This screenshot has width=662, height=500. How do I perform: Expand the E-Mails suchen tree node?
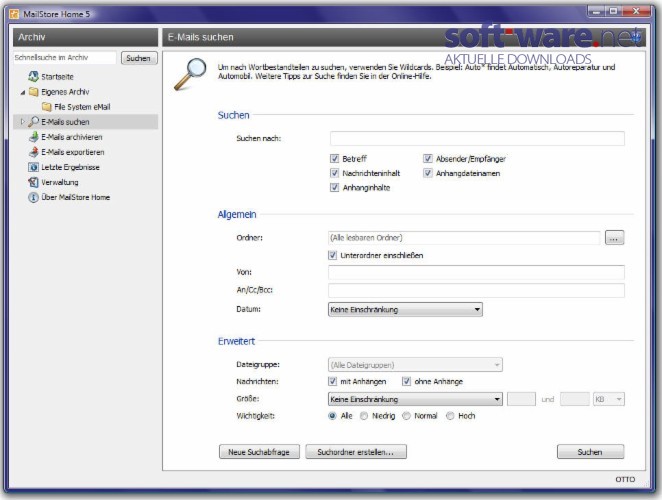pyautogui.click(x=23, y=122)
